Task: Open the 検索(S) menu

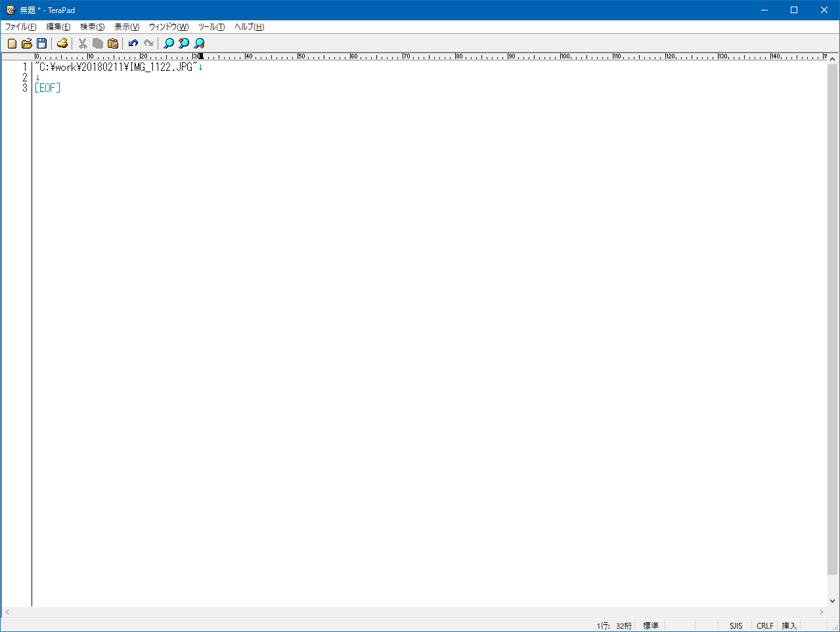Action: [x=93, y=27]
